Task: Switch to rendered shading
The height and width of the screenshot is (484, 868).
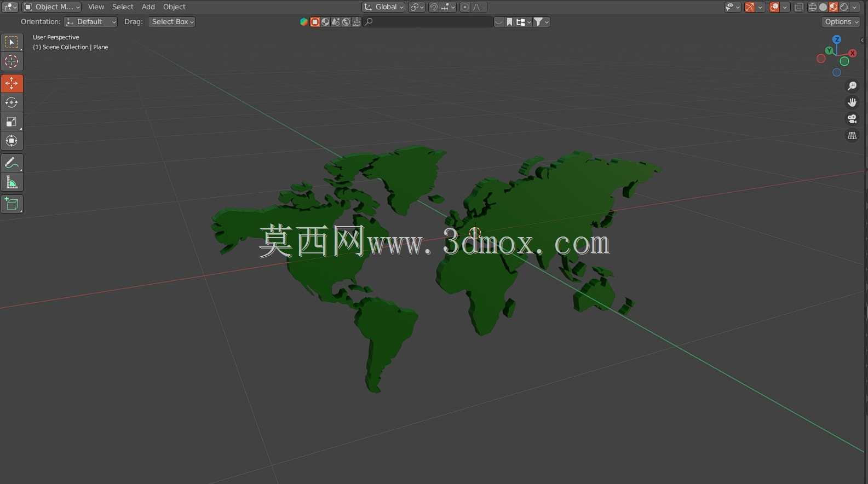Action: coord(844,7)
